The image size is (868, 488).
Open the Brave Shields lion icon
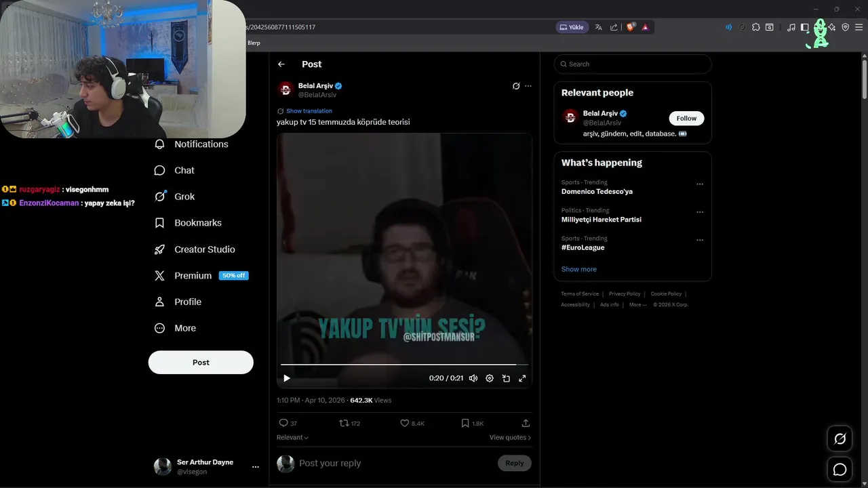(631, 27)
